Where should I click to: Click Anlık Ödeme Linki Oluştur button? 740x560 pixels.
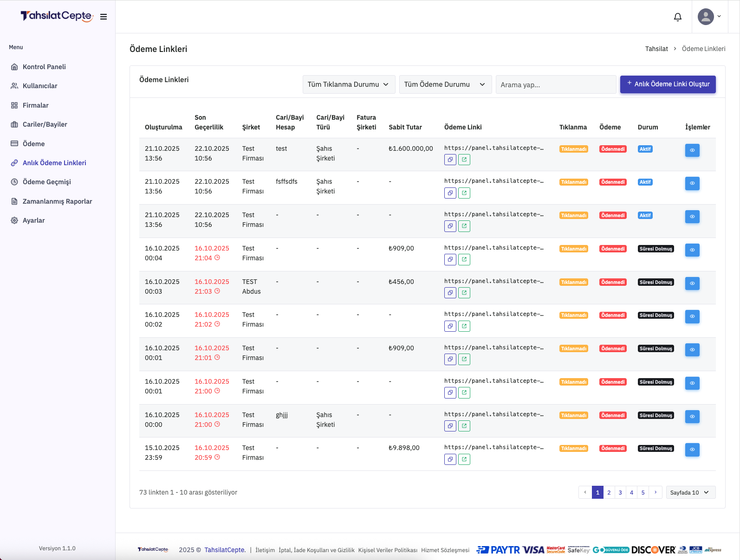pos(668,84)
